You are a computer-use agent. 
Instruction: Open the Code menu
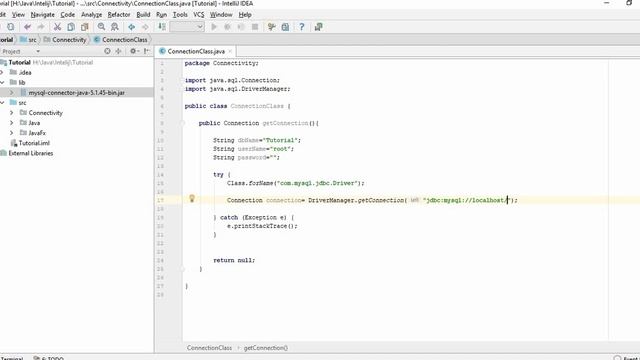point(68,15)
